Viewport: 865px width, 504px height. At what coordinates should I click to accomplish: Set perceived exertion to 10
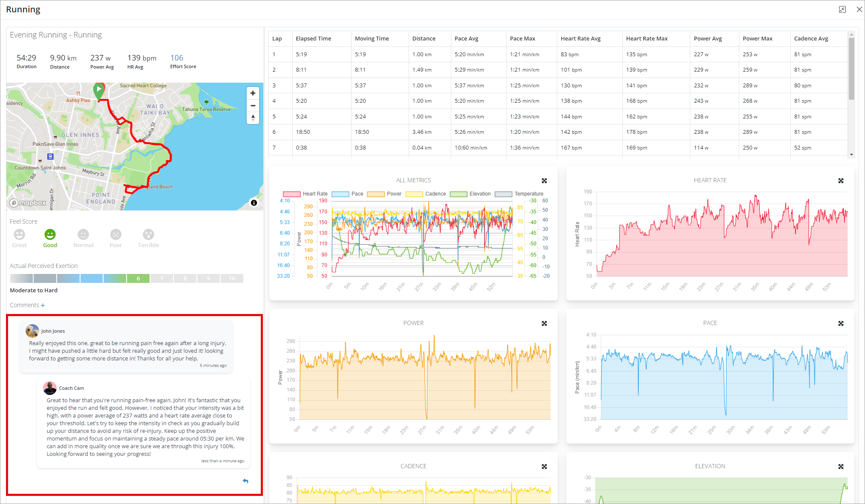232,279
